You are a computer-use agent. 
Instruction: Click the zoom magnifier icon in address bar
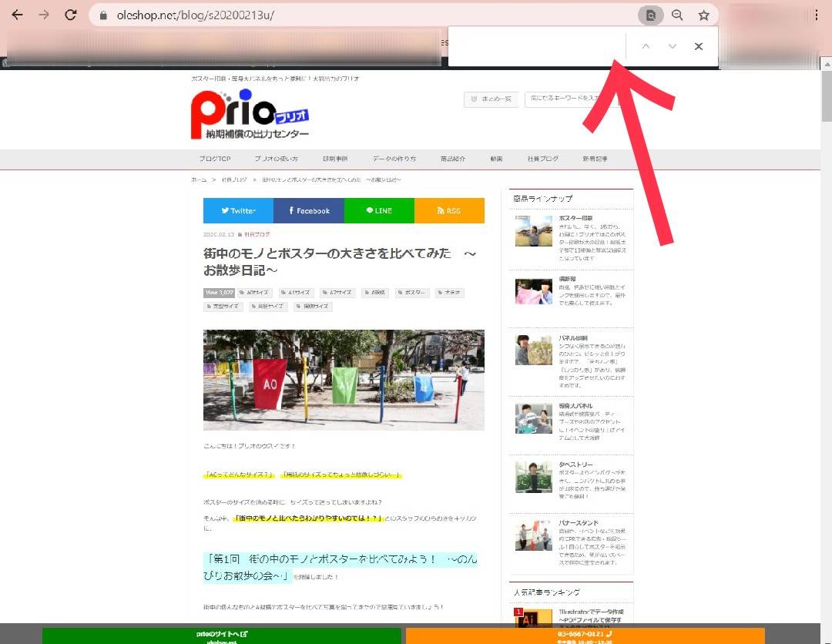point(677,15)
